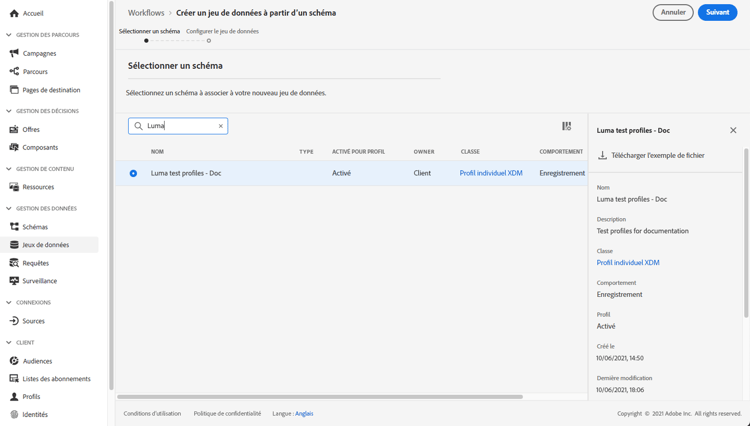This screenshot has height=426, width=750.
Task: Sort by the NOM column header
Action: point(157,152)
